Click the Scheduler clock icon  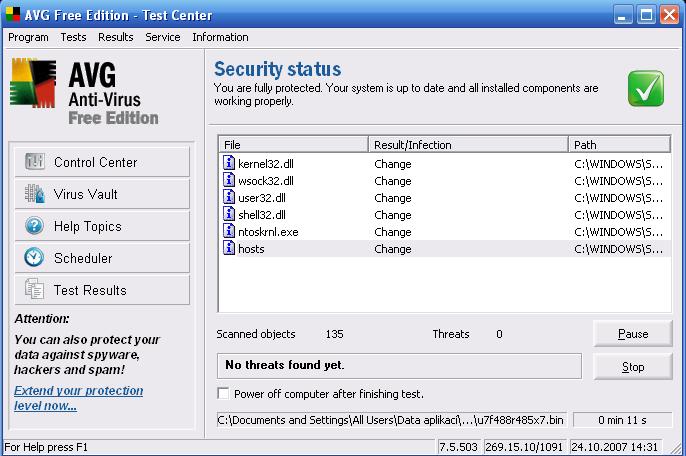35,258
